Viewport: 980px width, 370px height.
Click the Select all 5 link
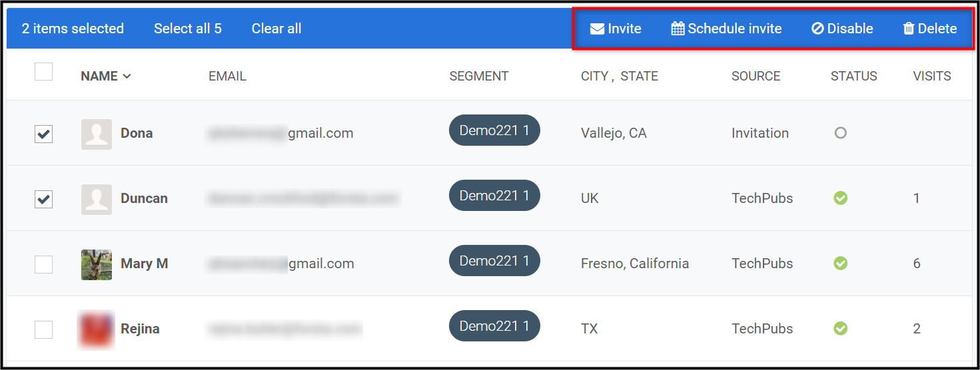(188, 29)
